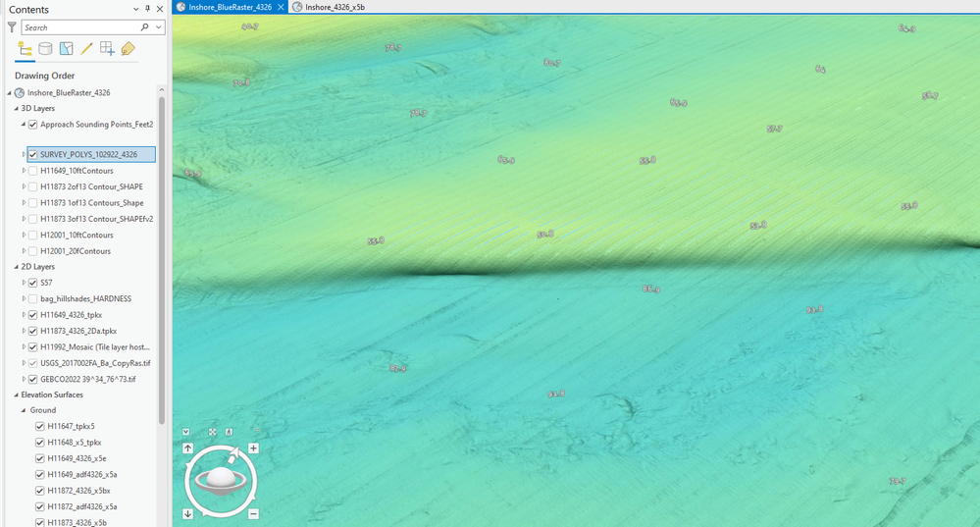The height and width of the screenshot is (527, 980).
Task: Collapse the 3D Layers group
Action: pyautogui.click(x=17, y=108)
